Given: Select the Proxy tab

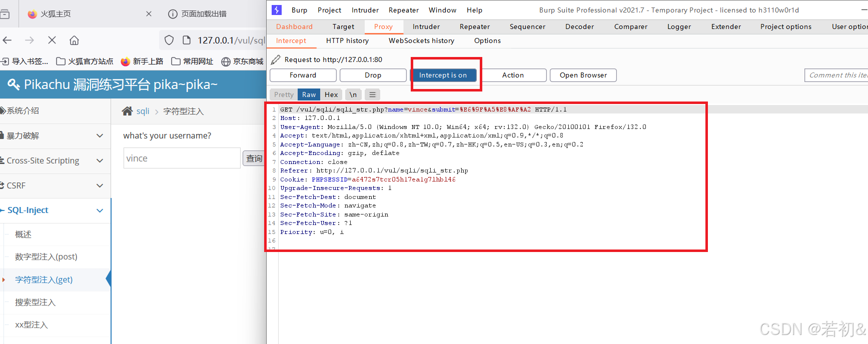Looking at the screenshot, I should 383,26.
